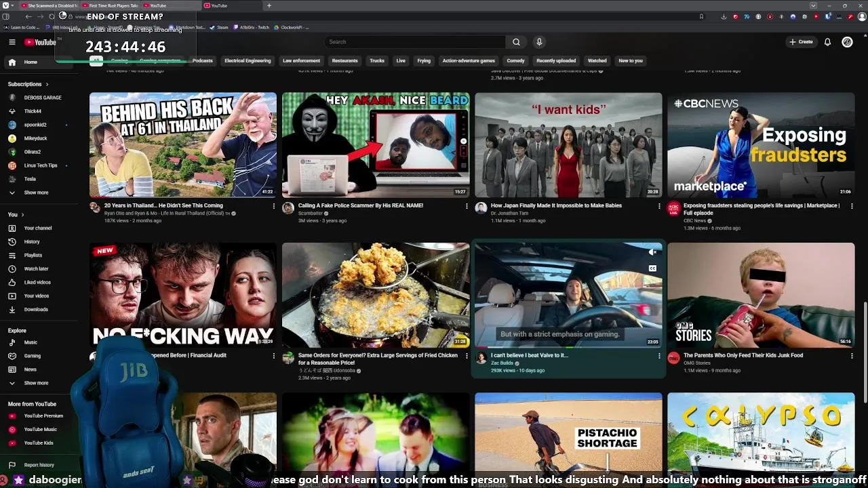868x488 pixels.
Task: Open options menu for Scambaiter video
Action: (x=467, y=206)
